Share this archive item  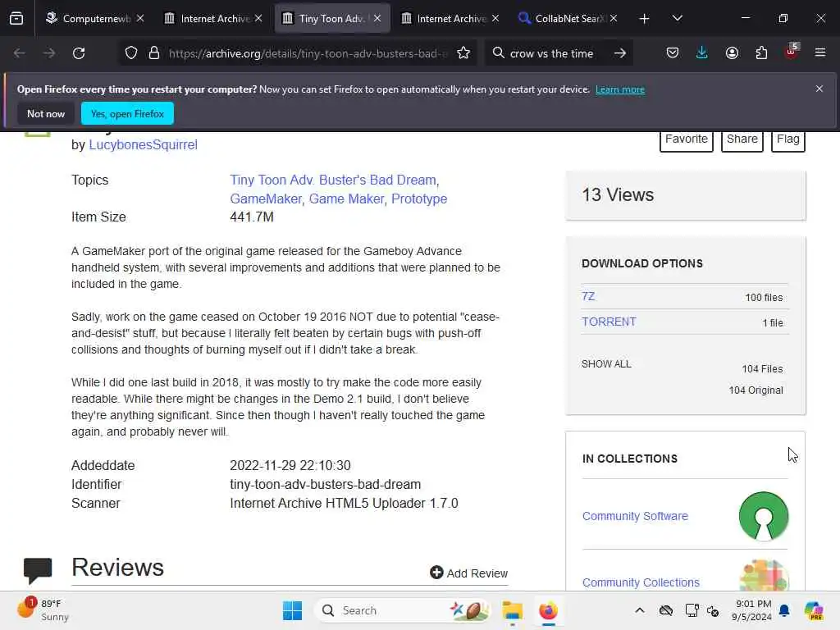742,140
